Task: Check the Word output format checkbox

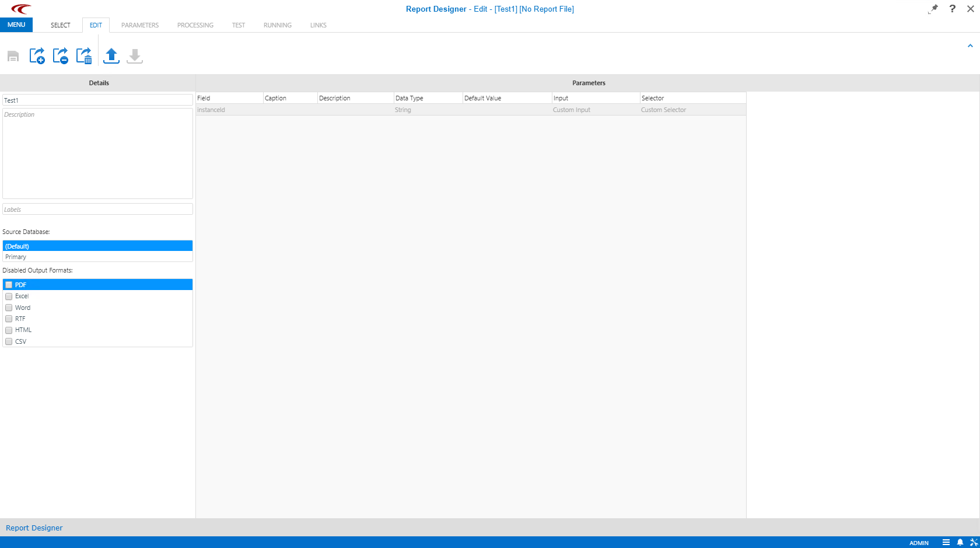Action: pyautogui.click(x=9, y=308)
